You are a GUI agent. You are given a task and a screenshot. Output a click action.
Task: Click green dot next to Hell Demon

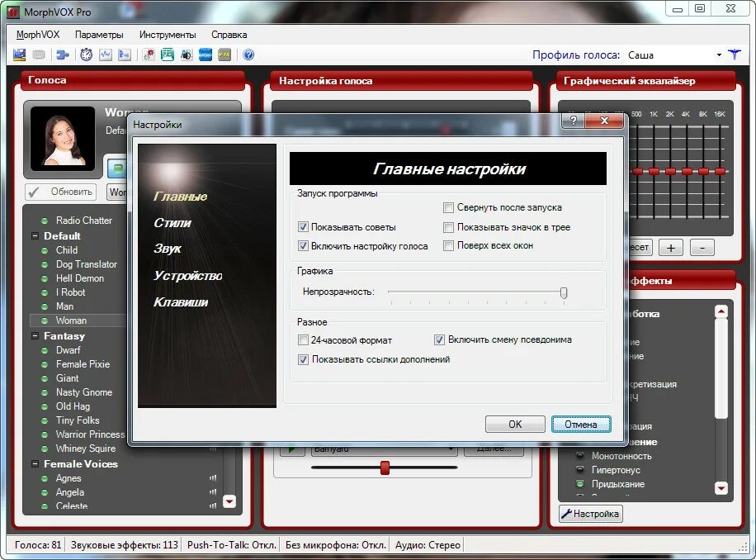click(45, 278)
